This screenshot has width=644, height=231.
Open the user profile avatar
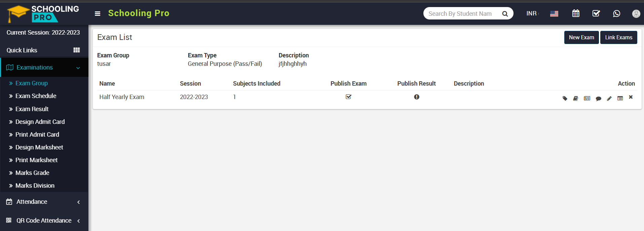(x=636, y=13)
